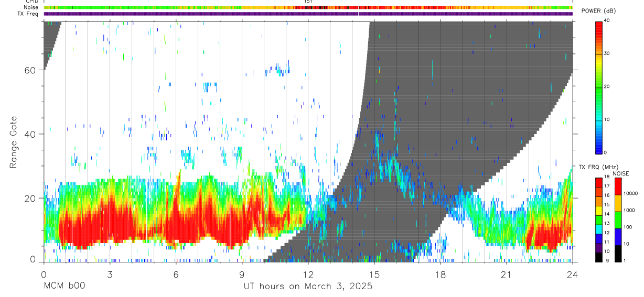Click UT hour '0' on the x-axis
Image resolution: width=644 pixels, height=297 pixels.
[44, 274]
